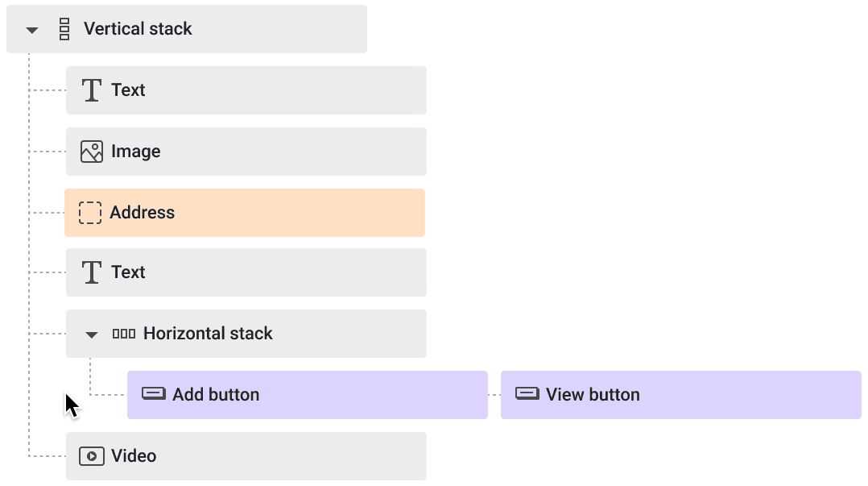This screenshot has height=486, width=868.
Task: Select the Add button item
Action: click(308, 395)
